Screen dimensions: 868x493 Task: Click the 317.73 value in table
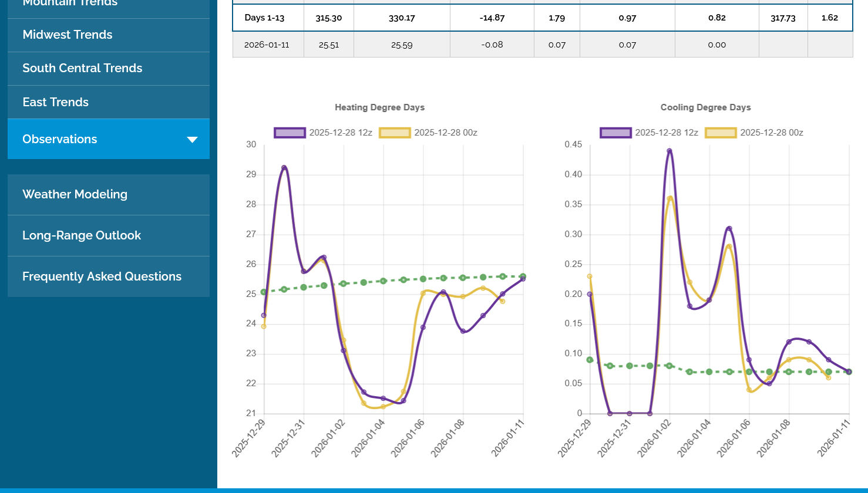[x=783, y=18]
